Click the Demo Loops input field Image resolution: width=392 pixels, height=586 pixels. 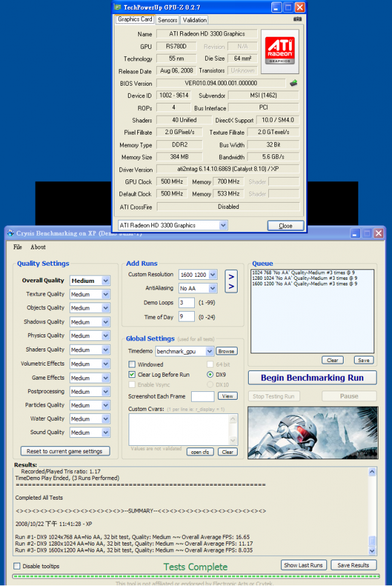tap(186, 302)
